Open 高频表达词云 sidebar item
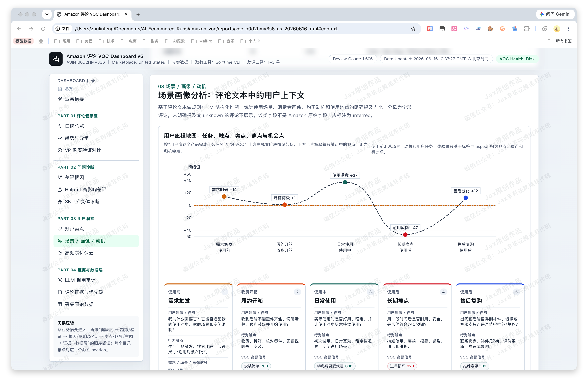Viewport: 588px width, 385px height. [x=96, y=253]
